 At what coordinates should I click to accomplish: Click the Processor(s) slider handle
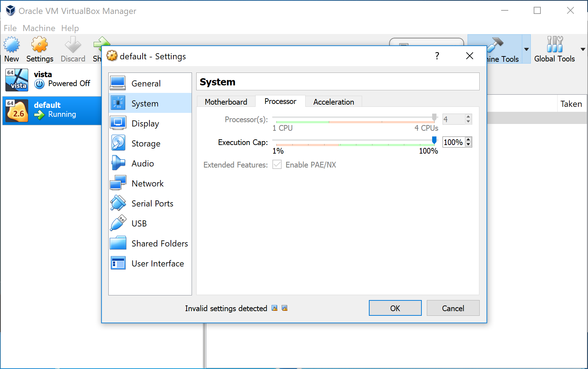[x=434, y=117]
